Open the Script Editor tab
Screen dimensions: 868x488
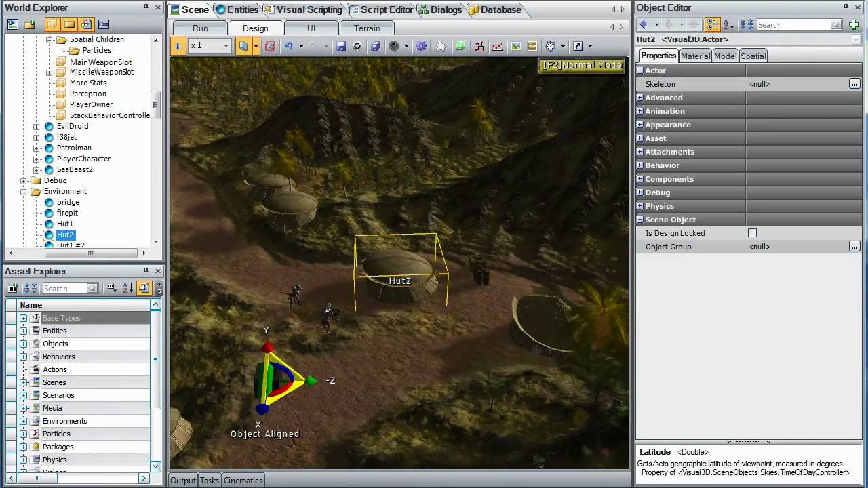pos(381,9)
